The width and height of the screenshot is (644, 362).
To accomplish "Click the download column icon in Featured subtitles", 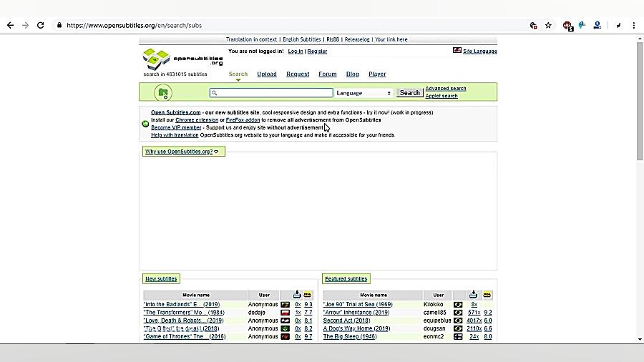I will (x=473, y=295).
